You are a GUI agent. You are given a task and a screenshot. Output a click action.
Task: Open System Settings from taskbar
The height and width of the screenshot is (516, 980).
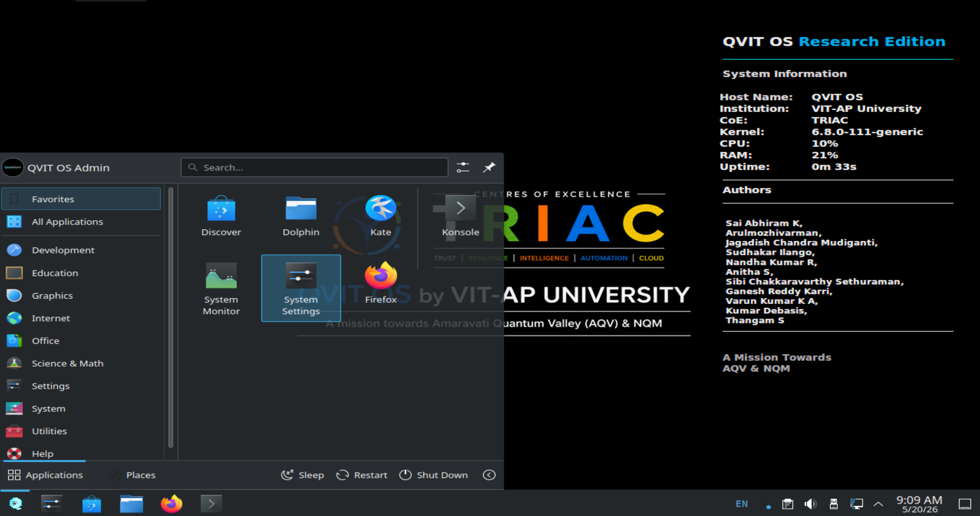[52, 503]
